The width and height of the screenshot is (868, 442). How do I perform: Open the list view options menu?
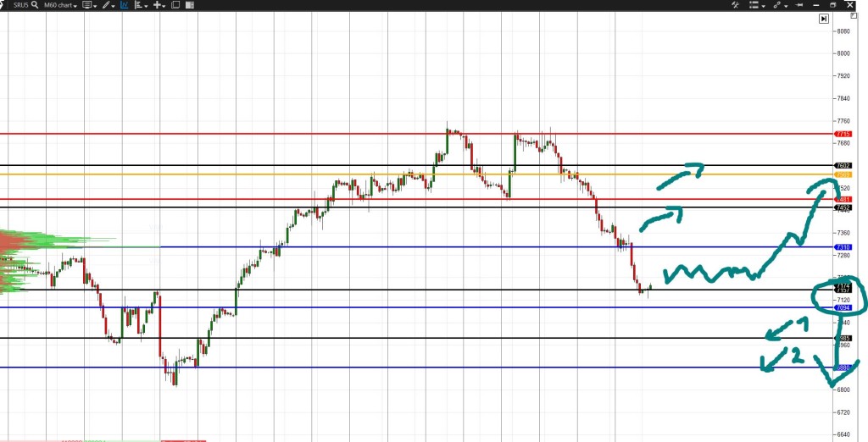point(757,5)
